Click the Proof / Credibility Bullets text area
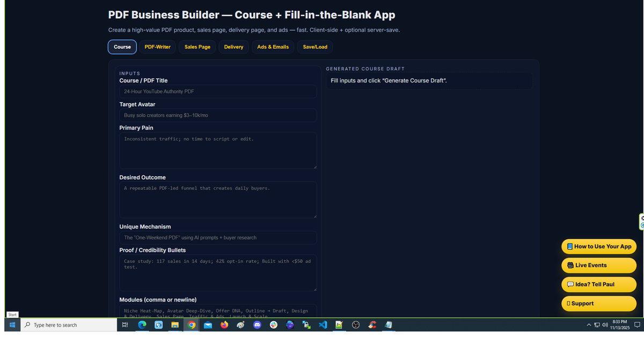 (x=218, y=273)
